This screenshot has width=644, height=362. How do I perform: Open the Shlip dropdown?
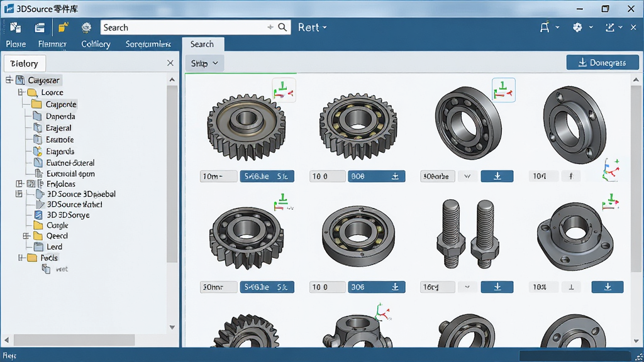coord(204,63)
